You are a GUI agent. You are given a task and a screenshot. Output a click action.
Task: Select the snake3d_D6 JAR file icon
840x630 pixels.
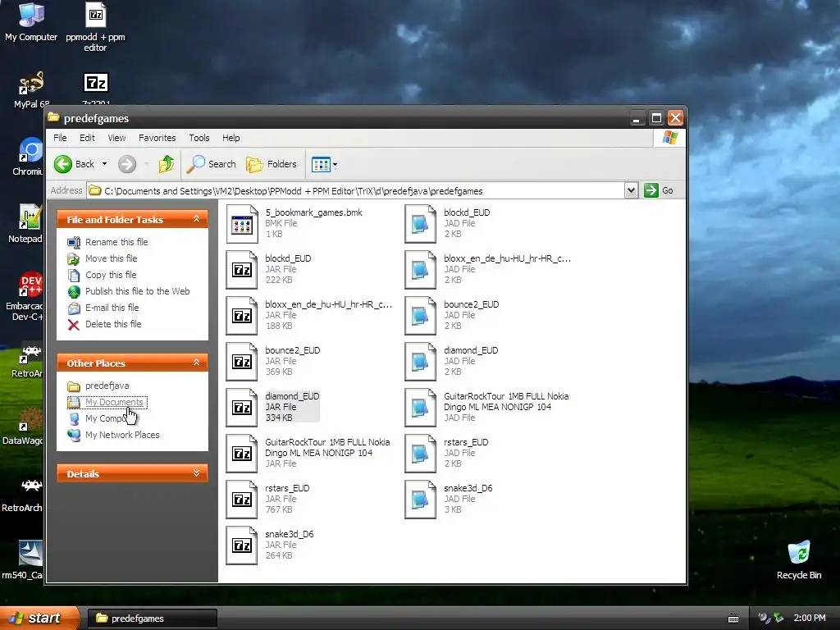coord(242,546)
